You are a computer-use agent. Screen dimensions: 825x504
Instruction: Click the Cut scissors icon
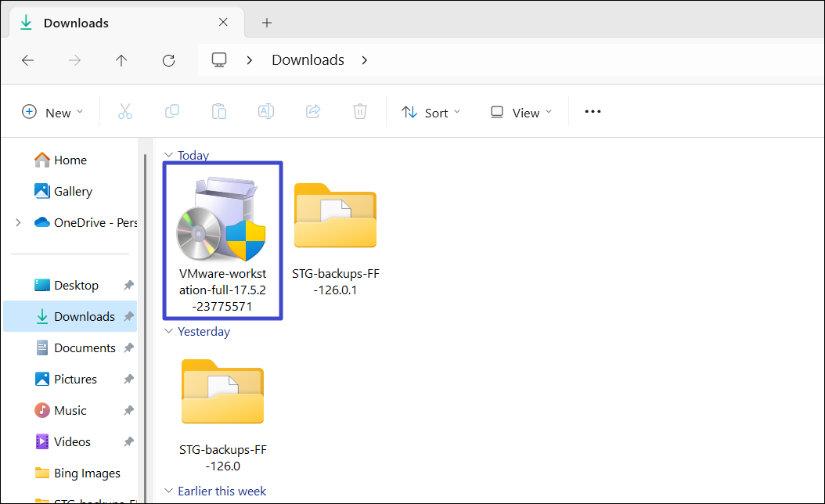click(x=125, y=112)
